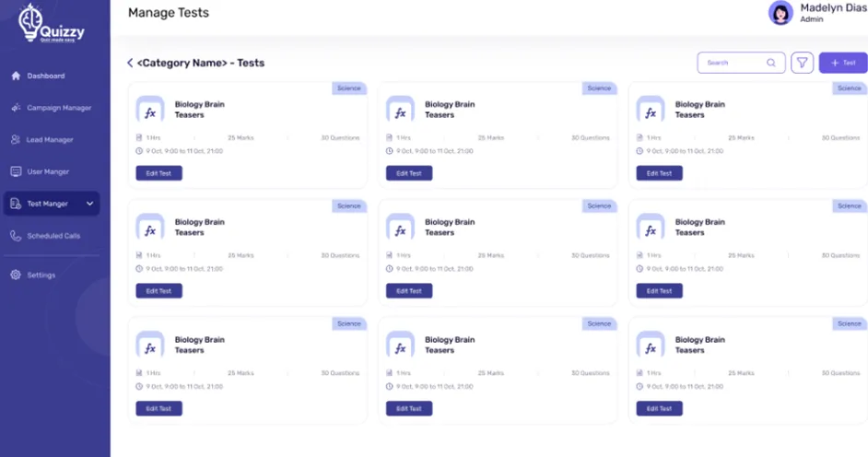Click the Settings gear icon
868x457 pixels.
pos(16,275)
